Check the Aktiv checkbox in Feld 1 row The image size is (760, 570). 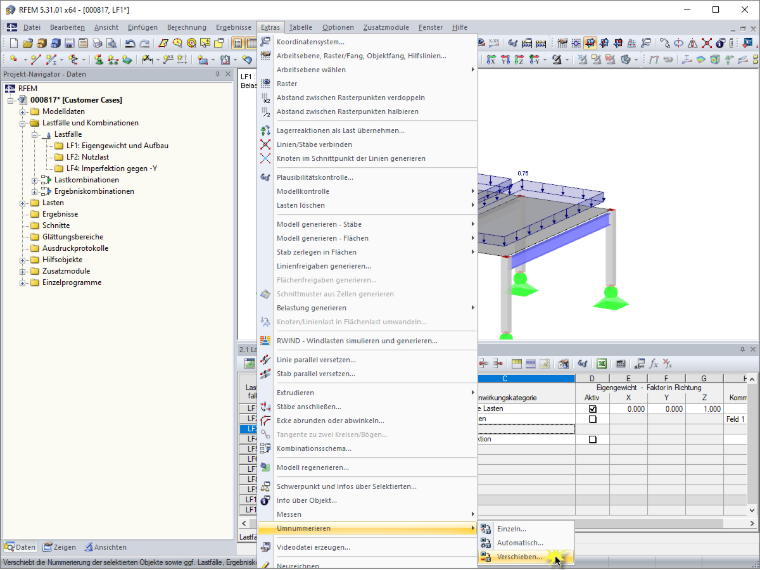[592, 419]
